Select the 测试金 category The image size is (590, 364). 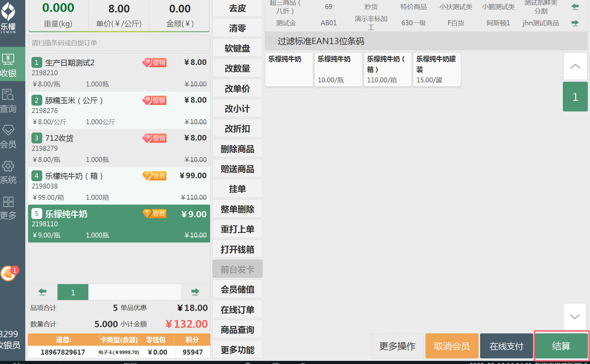[x=286, y=23]
